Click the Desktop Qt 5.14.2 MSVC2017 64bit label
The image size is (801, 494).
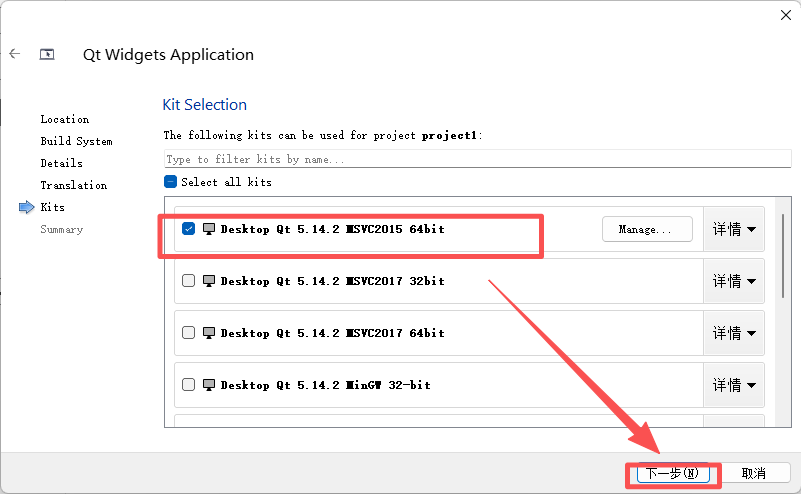[333, 333]
